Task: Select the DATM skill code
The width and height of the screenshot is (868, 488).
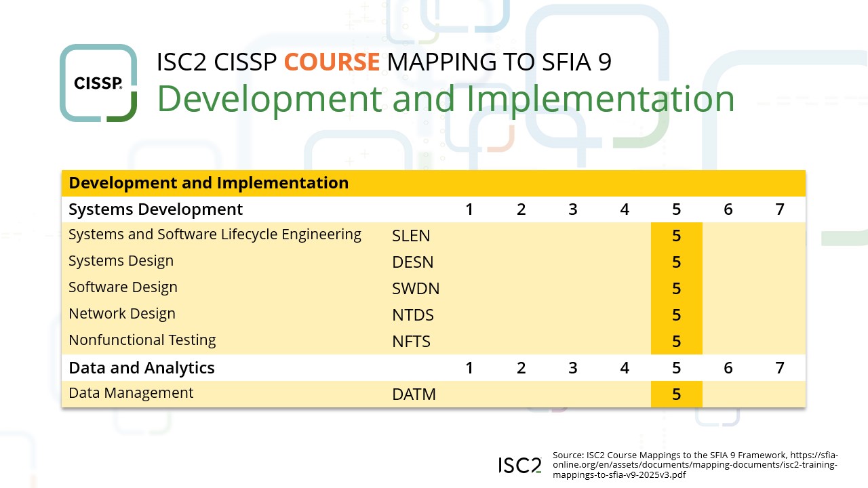Action: [414, 394]
